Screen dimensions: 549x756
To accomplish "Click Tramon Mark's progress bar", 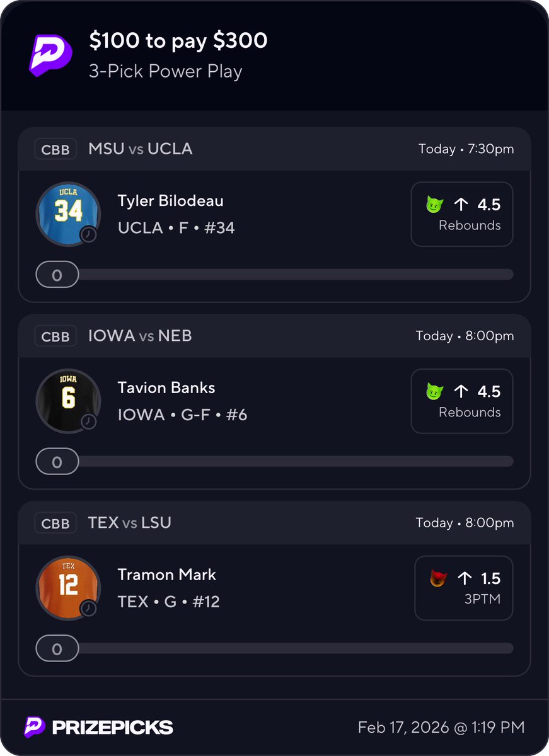I will click(275, 649).
